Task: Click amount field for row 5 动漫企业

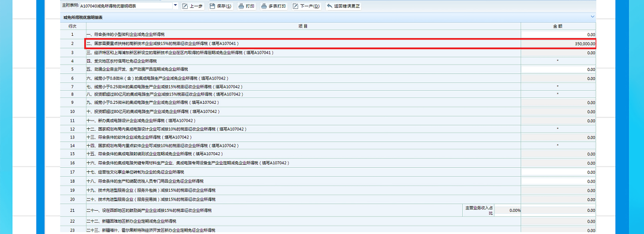Action: click(558, 69)
